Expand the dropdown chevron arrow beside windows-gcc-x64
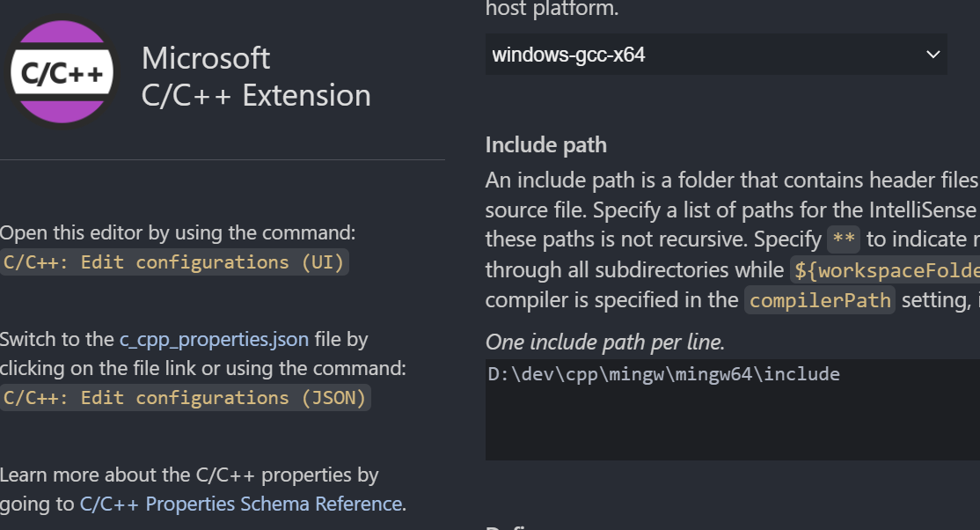Image resolution: width=980 pixels, height=530 pixels. (x=932, y=55)
